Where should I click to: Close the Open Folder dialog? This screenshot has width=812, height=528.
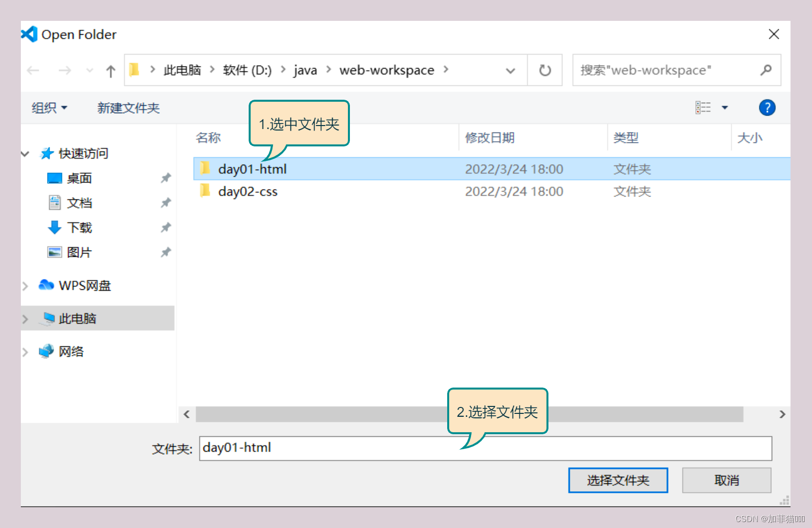point(773,34)
